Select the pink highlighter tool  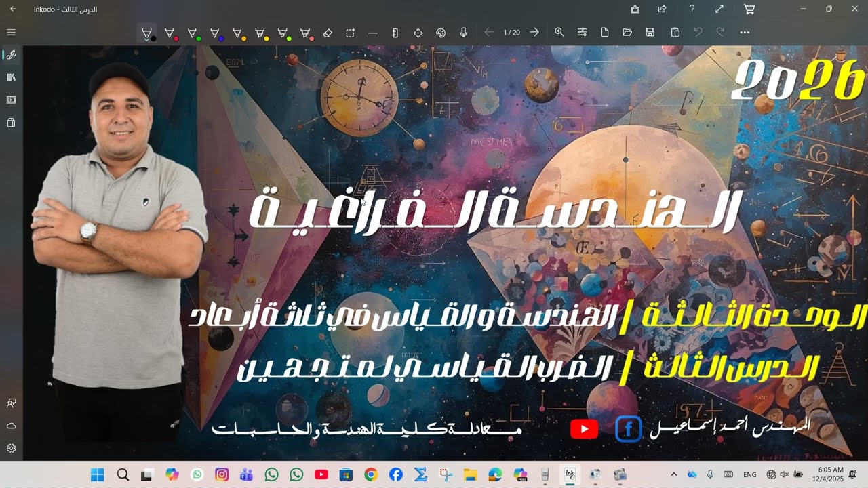tap(305, 33)
